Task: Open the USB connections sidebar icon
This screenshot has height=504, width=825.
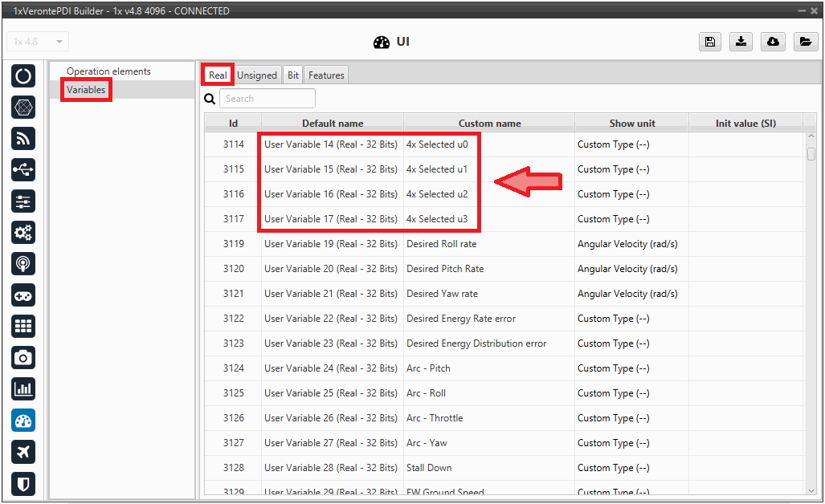Action: (23, 170)
